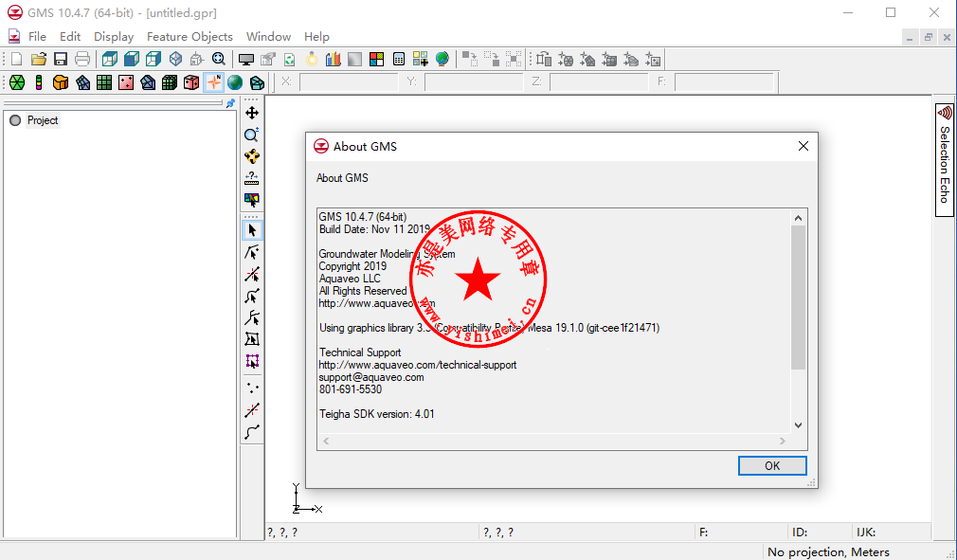Click the oblique view cube icon
957x560 pixels.
click(110, 59)
